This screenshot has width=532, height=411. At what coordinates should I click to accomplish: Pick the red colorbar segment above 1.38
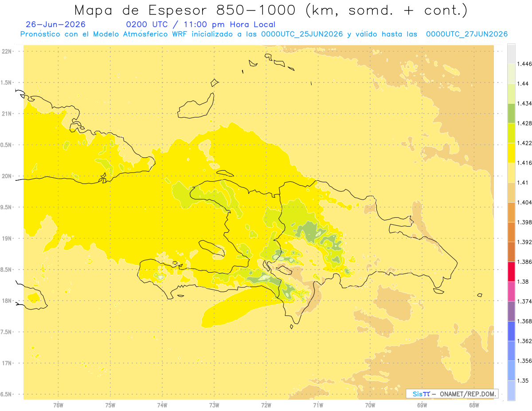click(511, 272)
